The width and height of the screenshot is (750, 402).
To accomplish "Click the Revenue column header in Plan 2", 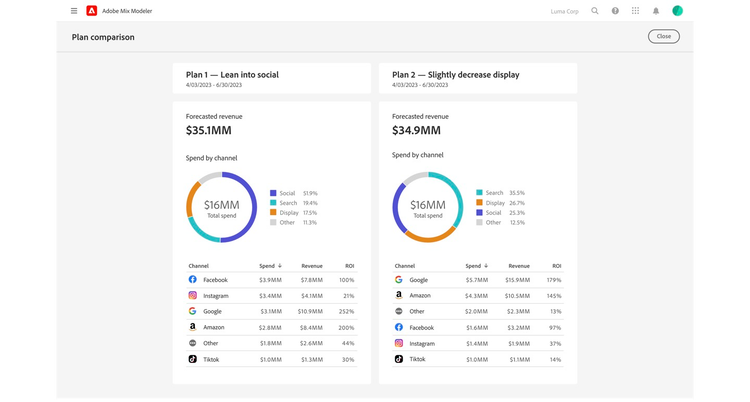I will 519,266.
